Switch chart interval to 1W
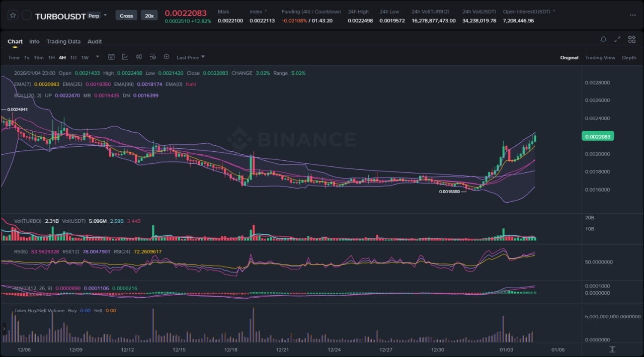Screen dimensions: 644x357 (85, 58)
